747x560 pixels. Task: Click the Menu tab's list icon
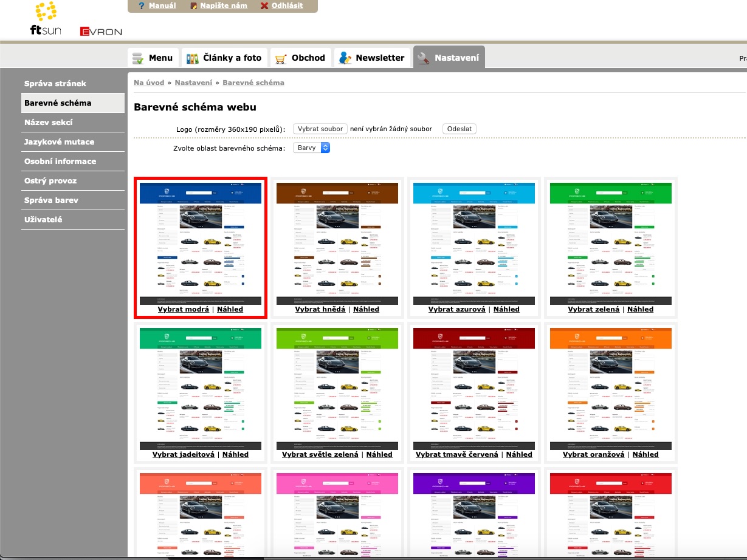pos(138,58)
